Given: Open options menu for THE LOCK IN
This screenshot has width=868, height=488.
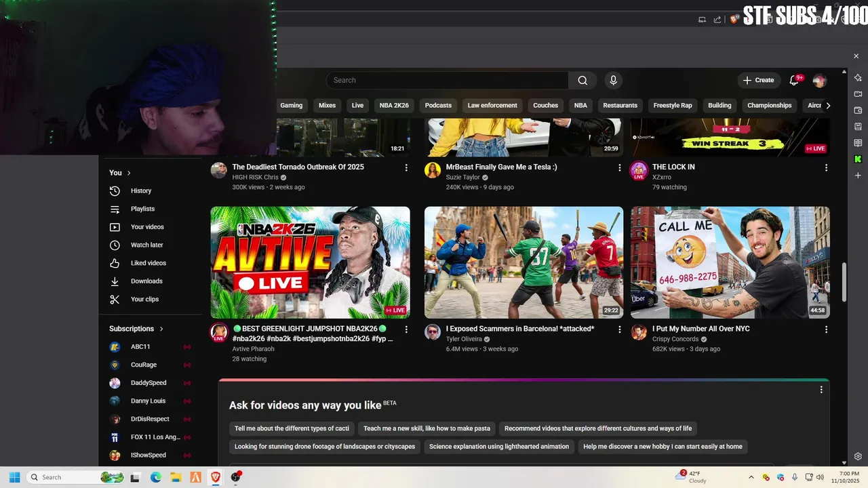Looking at the screenshot, I should pyautogui.click(x=826, y=167).
